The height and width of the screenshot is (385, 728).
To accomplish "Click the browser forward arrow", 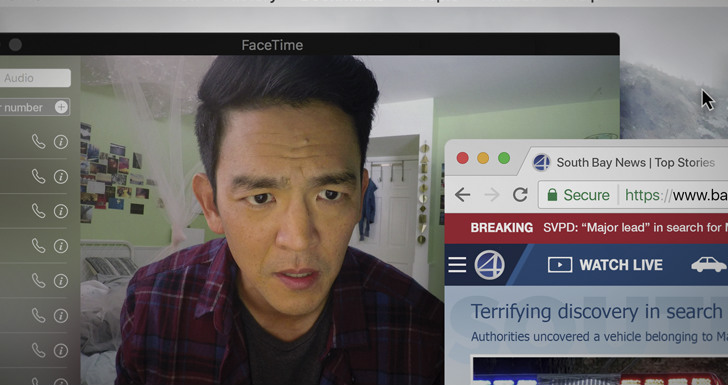I will click(492, 195).
